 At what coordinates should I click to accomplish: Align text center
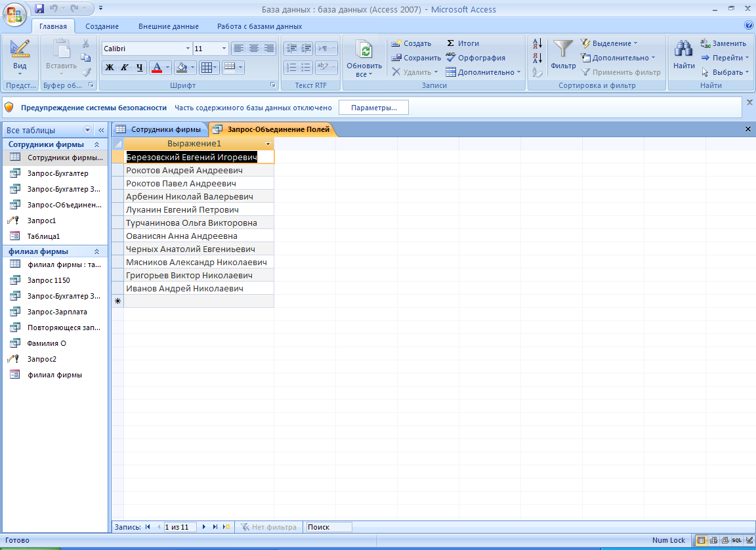point(253,48)
